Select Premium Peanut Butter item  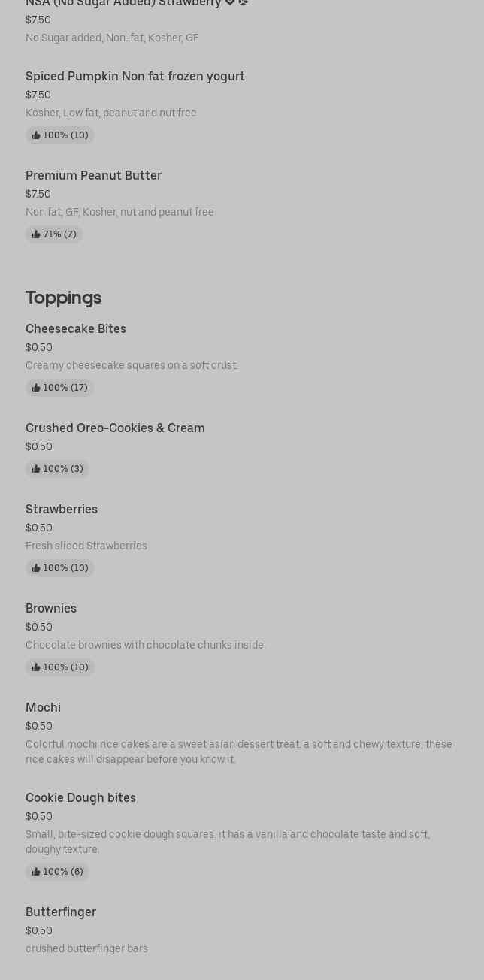coord(93,175)
